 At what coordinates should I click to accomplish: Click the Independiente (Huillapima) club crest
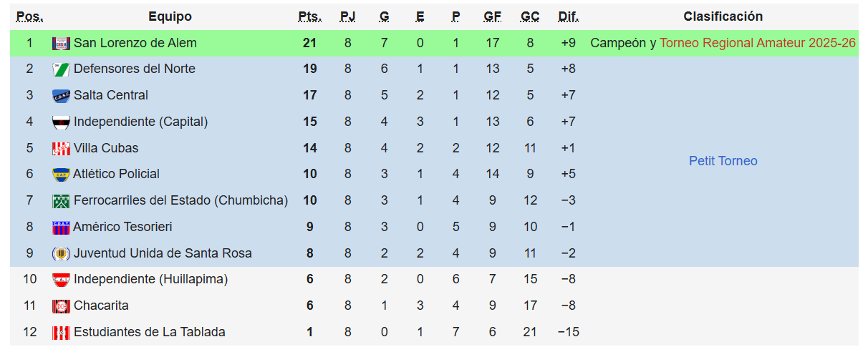61,280
